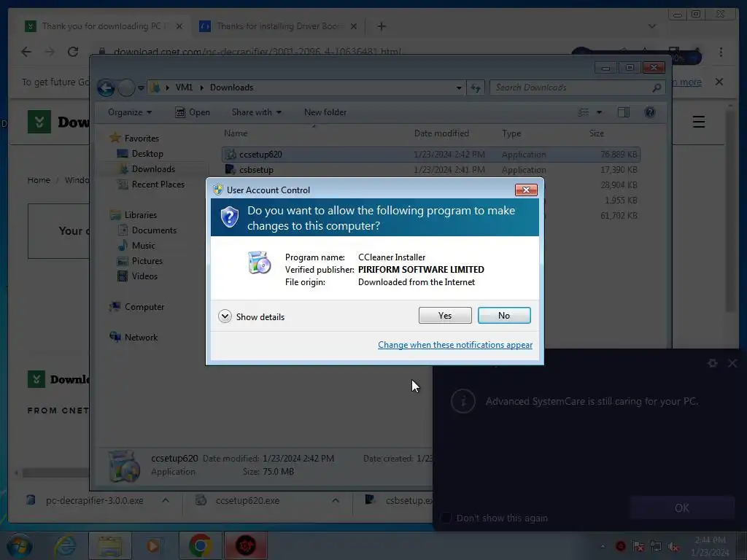
Task: Switch to Thank you for downloading PC tab
Action: coord(104,26)
